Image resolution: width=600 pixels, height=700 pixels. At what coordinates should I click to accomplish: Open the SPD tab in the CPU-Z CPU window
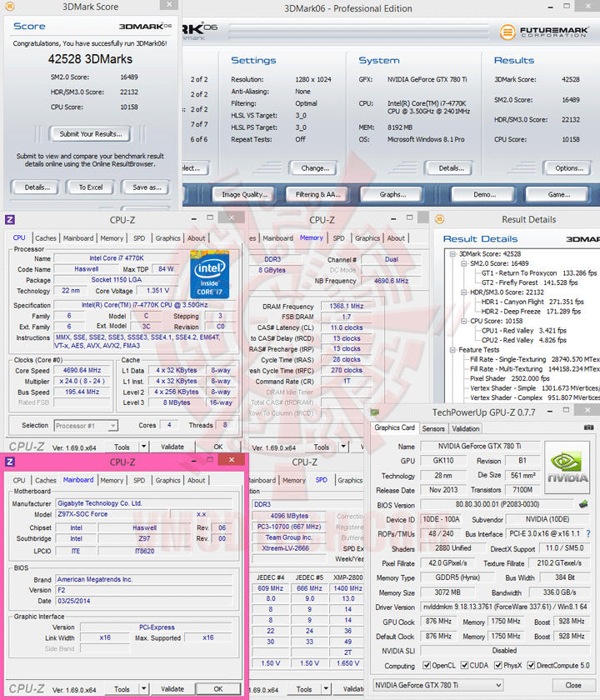pyautogui.click(x=139, y=238)
